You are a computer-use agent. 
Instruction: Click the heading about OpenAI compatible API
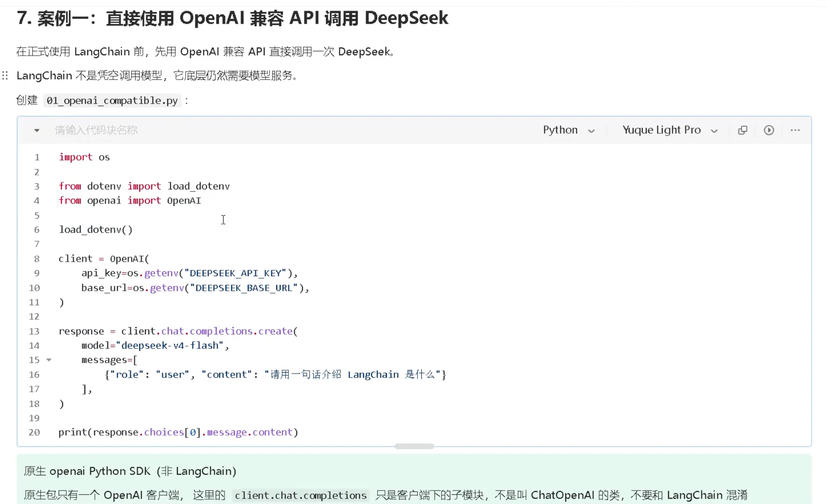pyautogui.click(x=232, y=18)
